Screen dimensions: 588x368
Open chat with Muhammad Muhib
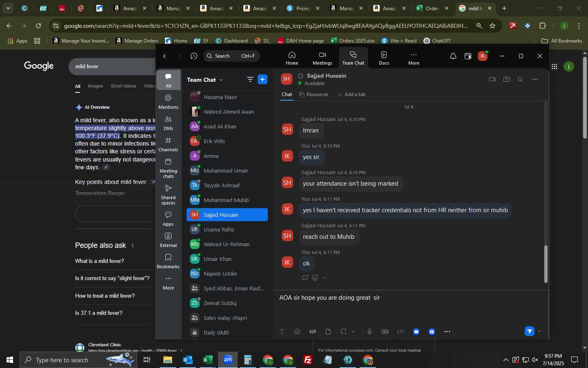227,200
